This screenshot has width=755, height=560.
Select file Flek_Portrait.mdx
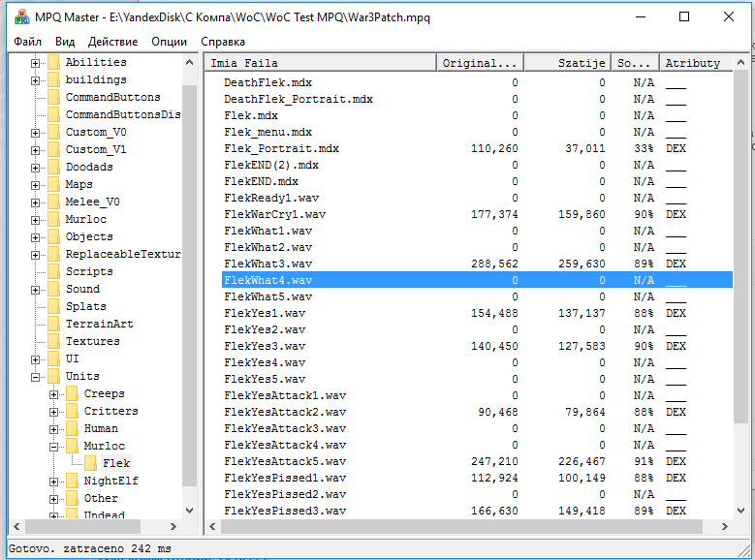pos(281,149)
